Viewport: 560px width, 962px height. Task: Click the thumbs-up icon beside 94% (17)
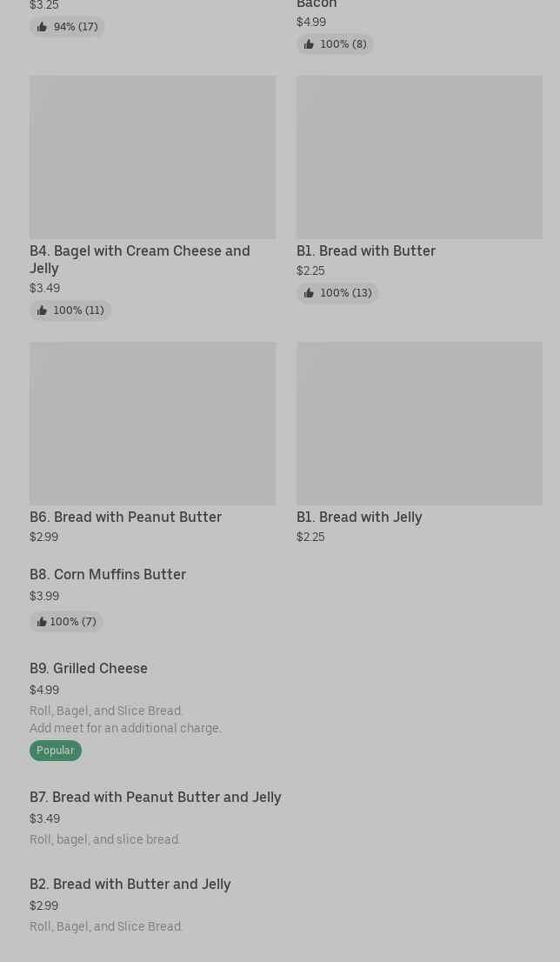[42, 27]
